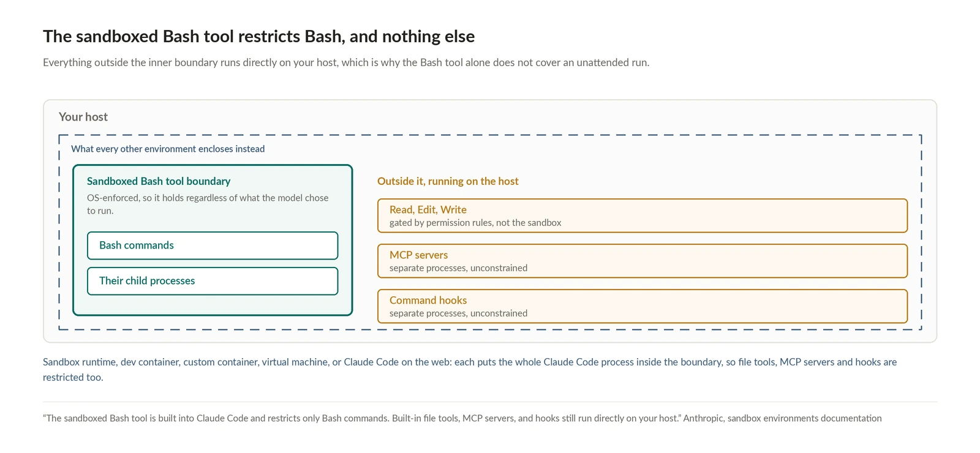The height and width of the screenshot is (453, 980).
Task: Select the subtitle starting 'Everything outside the inner boundary'
Action: 346,62
